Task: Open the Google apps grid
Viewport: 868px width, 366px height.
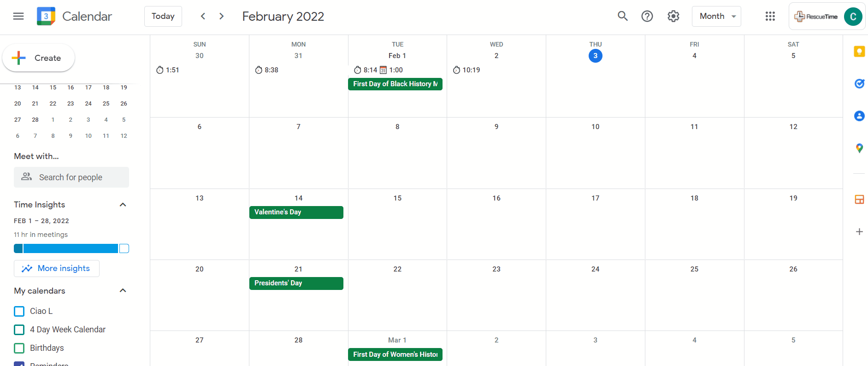Action: pyautogui.click(x=770, y=16)
